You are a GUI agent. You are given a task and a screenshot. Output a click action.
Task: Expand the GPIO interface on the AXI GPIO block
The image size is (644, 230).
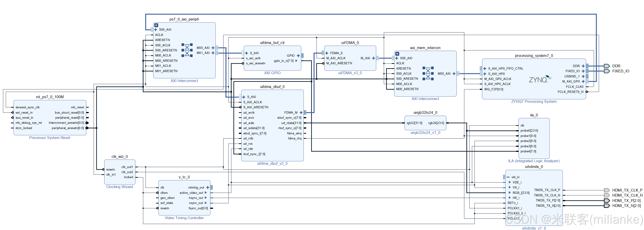[x=298, y=56]
